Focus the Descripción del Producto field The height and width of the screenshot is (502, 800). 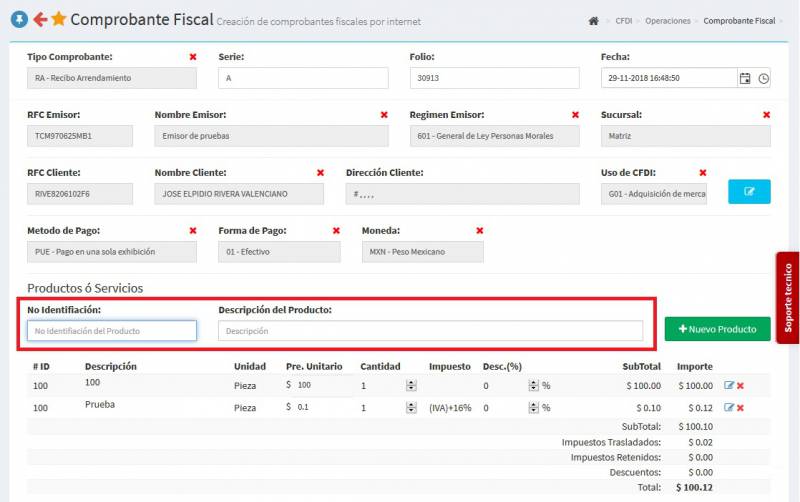[430, 330]
